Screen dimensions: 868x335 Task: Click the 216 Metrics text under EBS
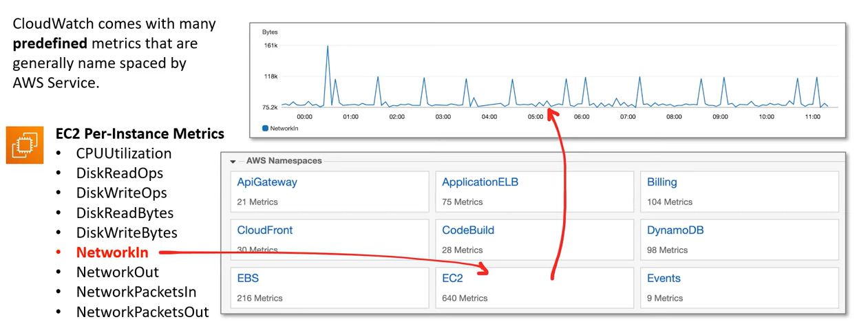click(x=260, y=298)
